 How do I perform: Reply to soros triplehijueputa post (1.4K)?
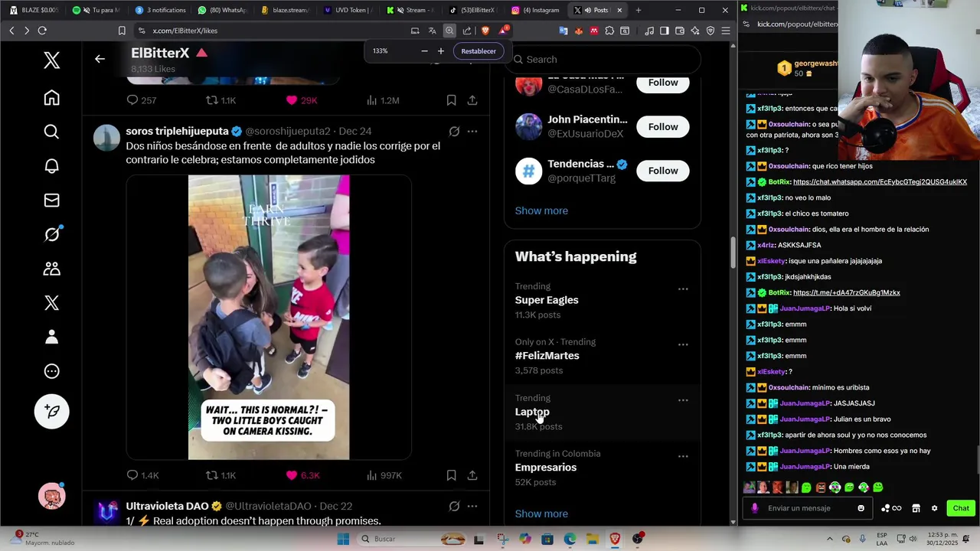(x=142, y=475)
